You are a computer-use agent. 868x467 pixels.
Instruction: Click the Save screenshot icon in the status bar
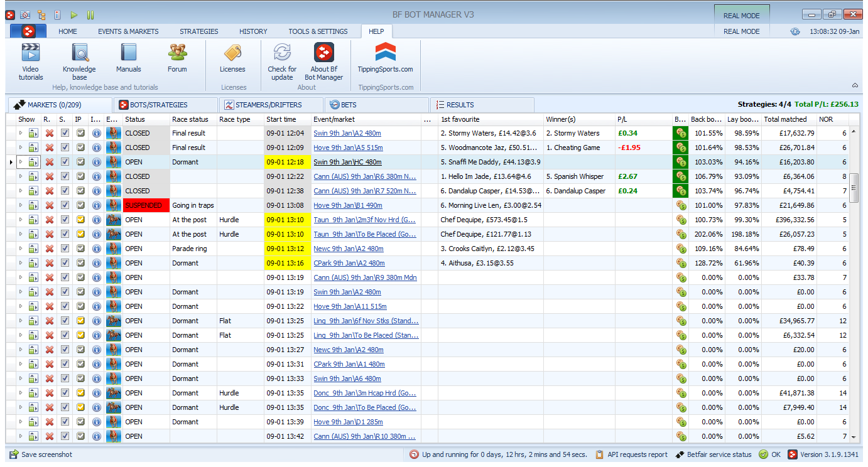14,454
